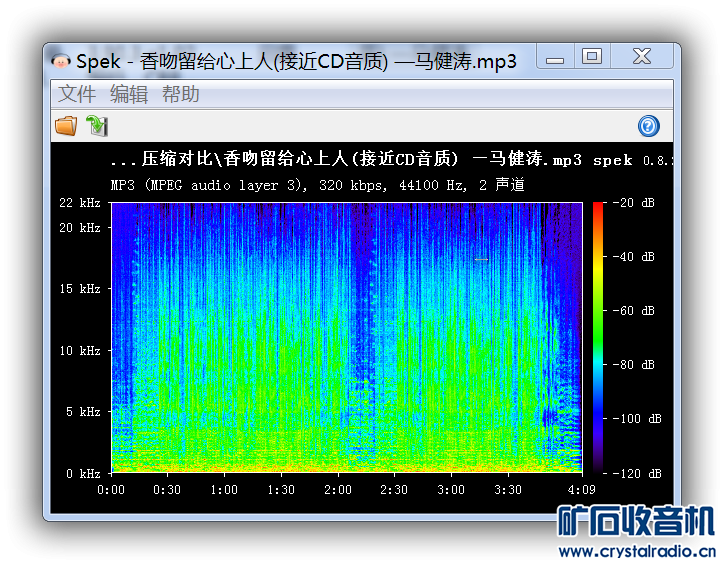Click the 2:00 time label
Viewport: 724px width, 564px height.
tap(338, 490)
